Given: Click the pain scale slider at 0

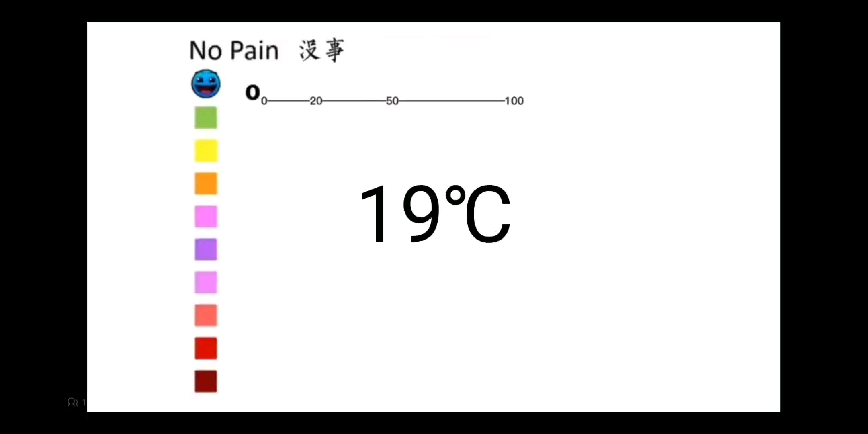Looking at the screenshot, I should [x=264, y=101].
